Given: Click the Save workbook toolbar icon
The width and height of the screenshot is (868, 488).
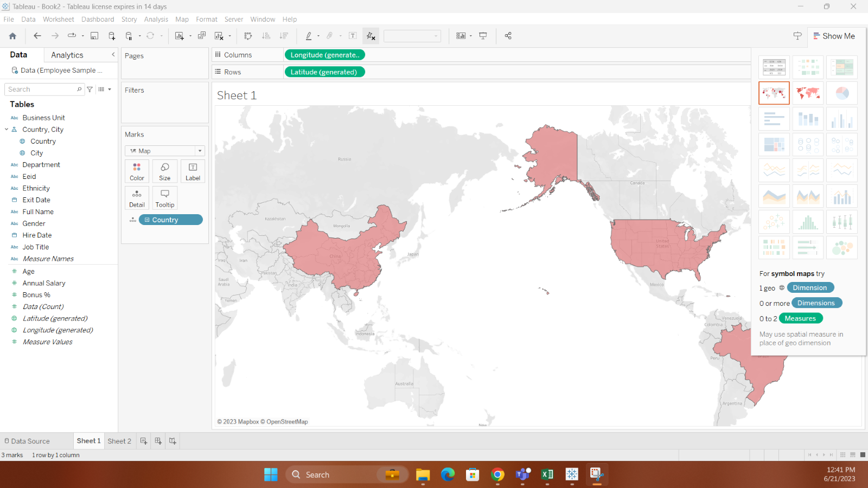Looking at the screenshot, I should [94, 36].
